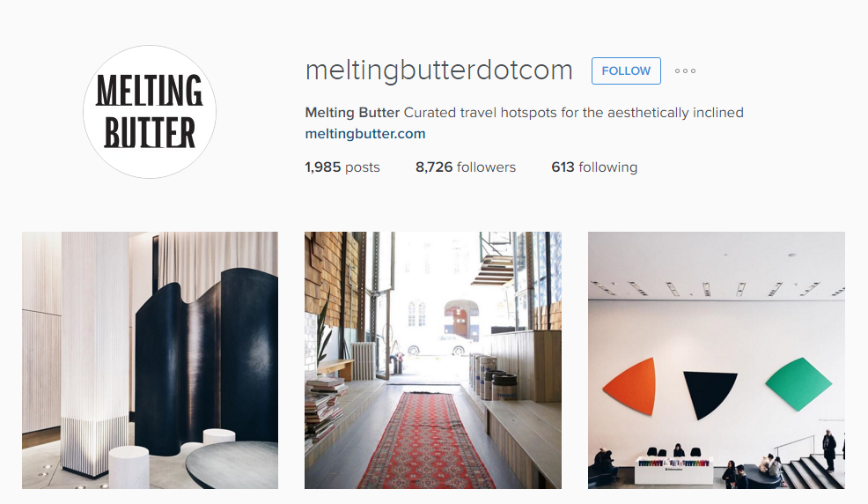Open the dark wavy sculpture photo
The height and width of the screenshot is (504, 868).
(x=150, y=360)
